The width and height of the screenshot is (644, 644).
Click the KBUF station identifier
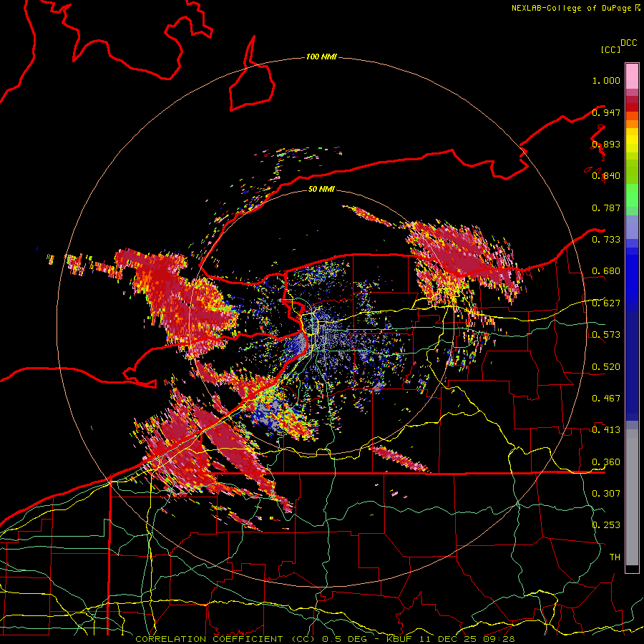tap(399, 639)
